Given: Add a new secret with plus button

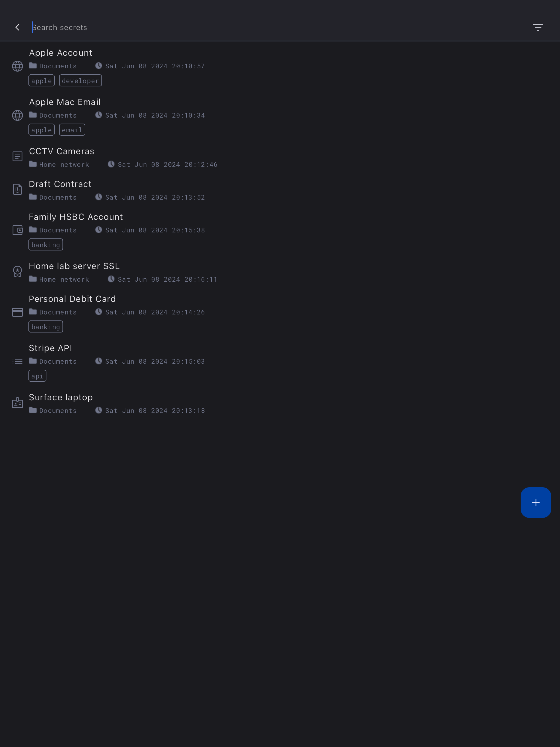Looking at the screenshot, I should coord(536,503).
